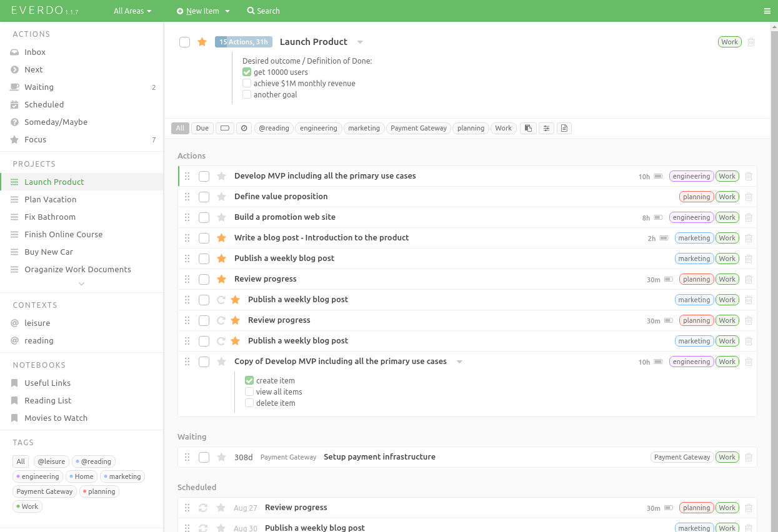
Task: Mark 'Develop MVP including all the primary use cases' complete
Action: (x=204, y=177)
